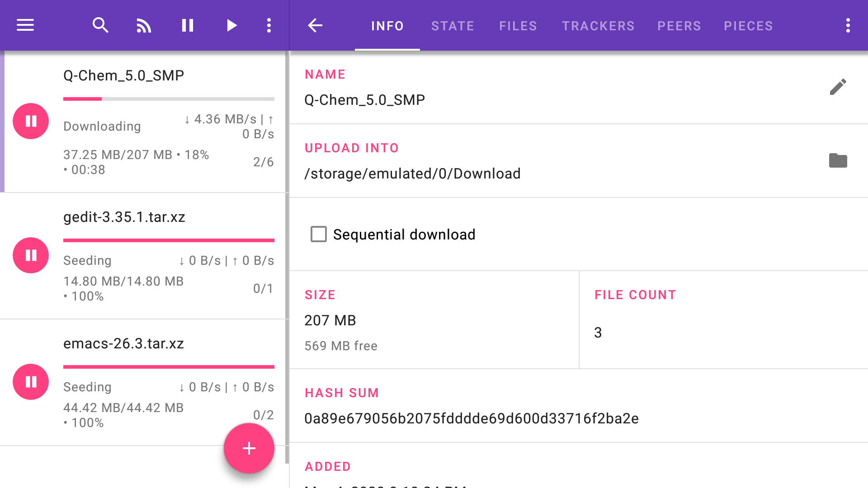
Task: Add a new torrent with the plus button
Action: point(249,448)
